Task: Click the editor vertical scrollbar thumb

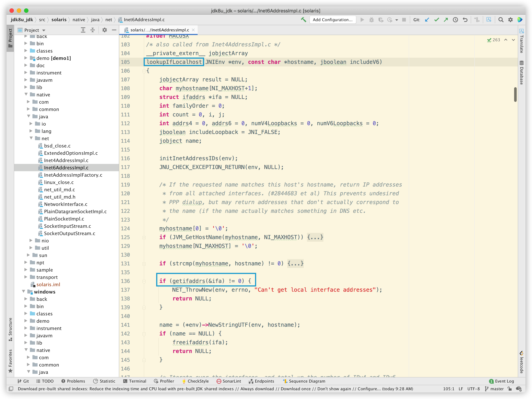Action: [x=515, y=94]
